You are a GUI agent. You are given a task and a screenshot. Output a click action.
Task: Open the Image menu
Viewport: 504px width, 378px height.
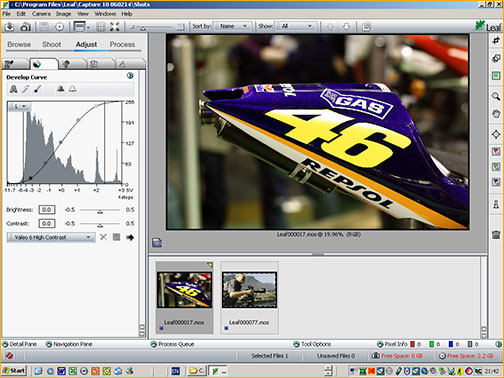[x=63, y=14]
